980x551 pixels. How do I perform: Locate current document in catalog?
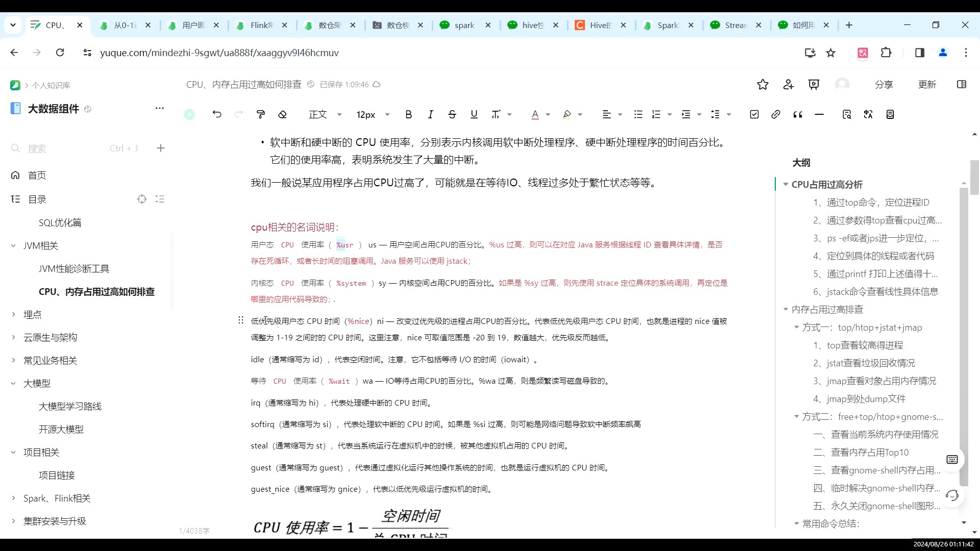(x=142, y=199)
